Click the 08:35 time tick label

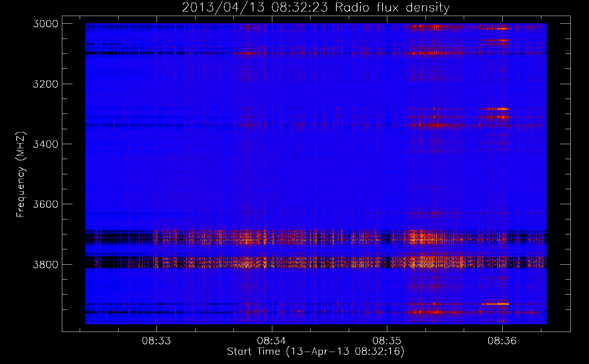click(x=387, y=341)
